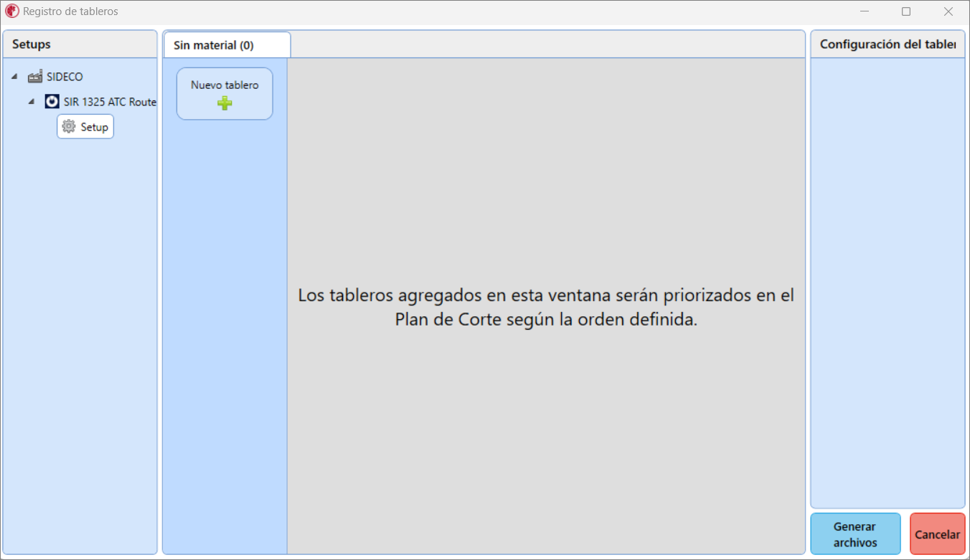
Task: Click the red app icon in title bar
Action: (12, 11)
